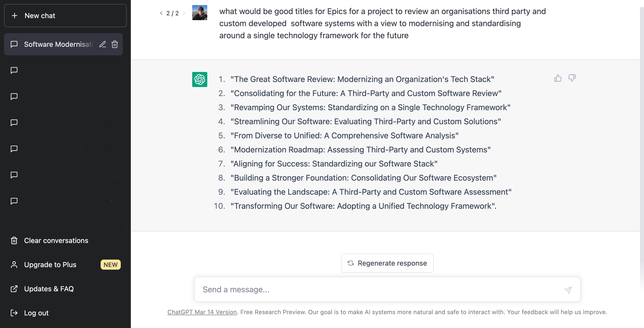Give the response a thumbs up
The width and height of the screenshot is (644, 328).
point(558,78)
